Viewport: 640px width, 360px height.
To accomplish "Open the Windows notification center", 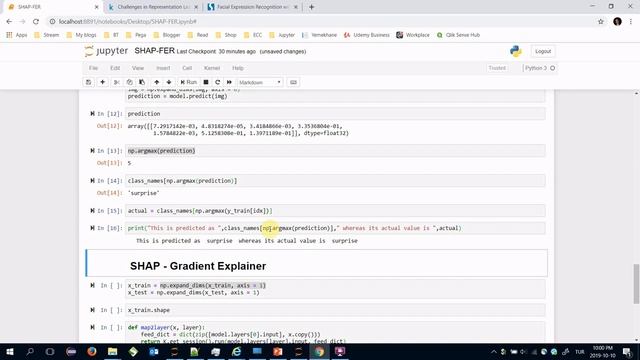I will tap(627, 352).
